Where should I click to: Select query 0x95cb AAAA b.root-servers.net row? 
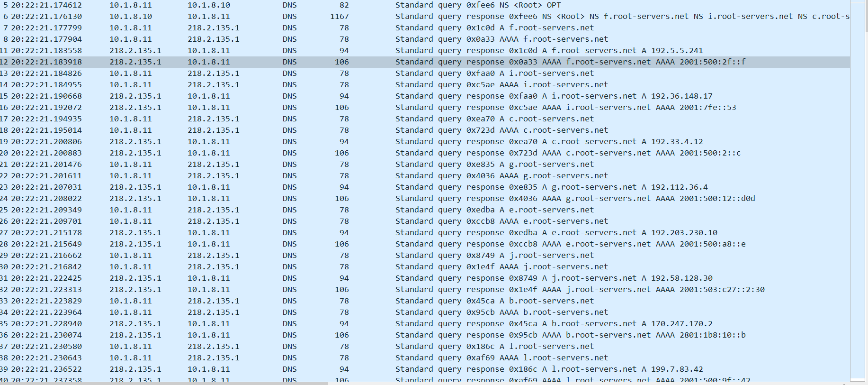[425, 312]
